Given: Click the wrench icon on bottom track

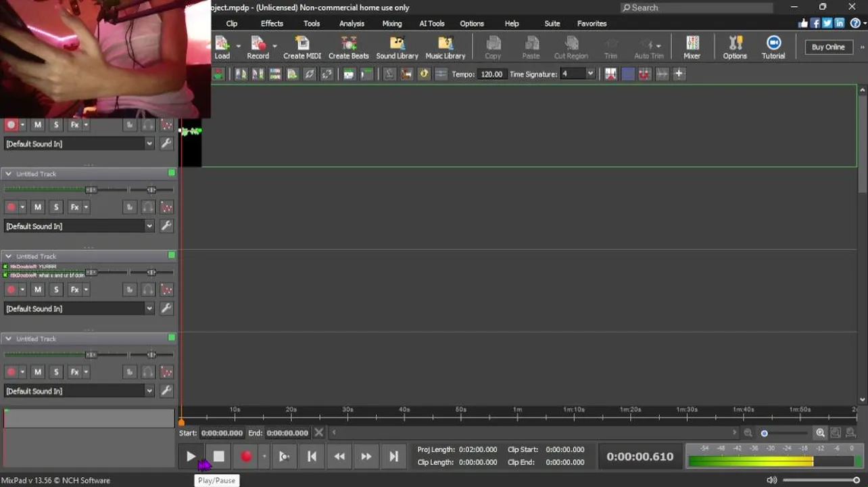Looking at the screenshot, I should pos(166,391).
